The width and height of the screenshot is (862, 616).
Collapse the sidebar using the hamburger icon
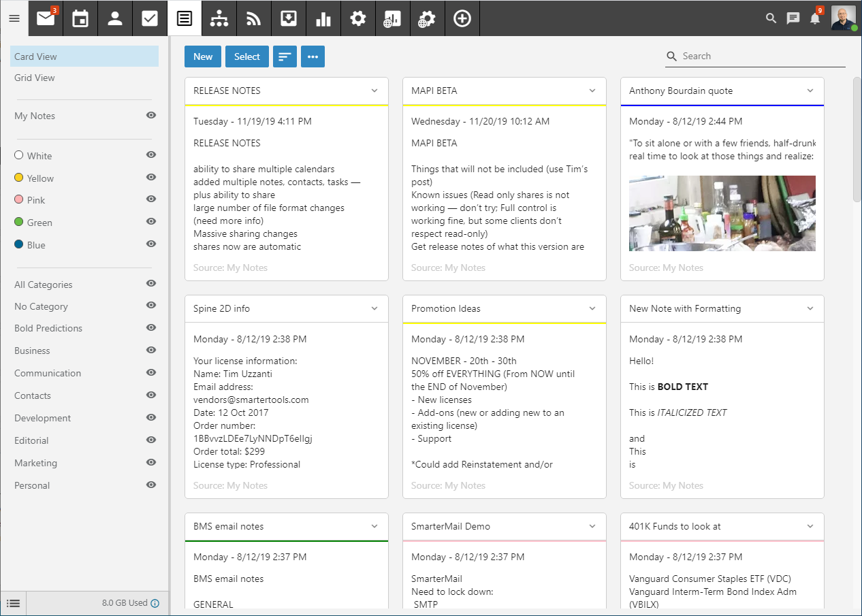[14, 18]
